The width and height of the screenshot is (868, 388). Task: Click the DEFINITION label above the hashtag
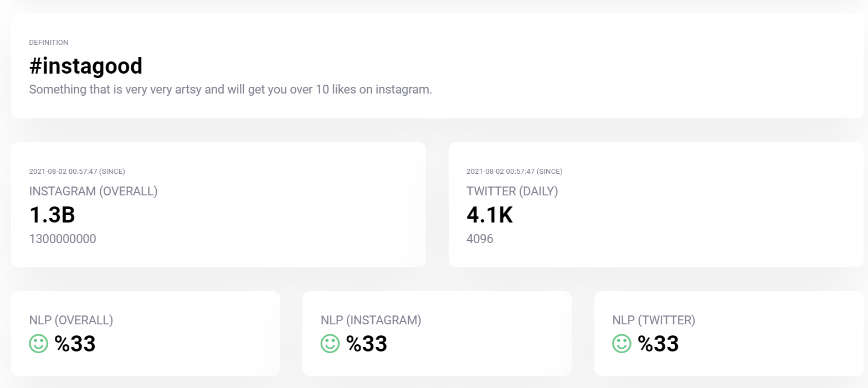coord(49,43)
